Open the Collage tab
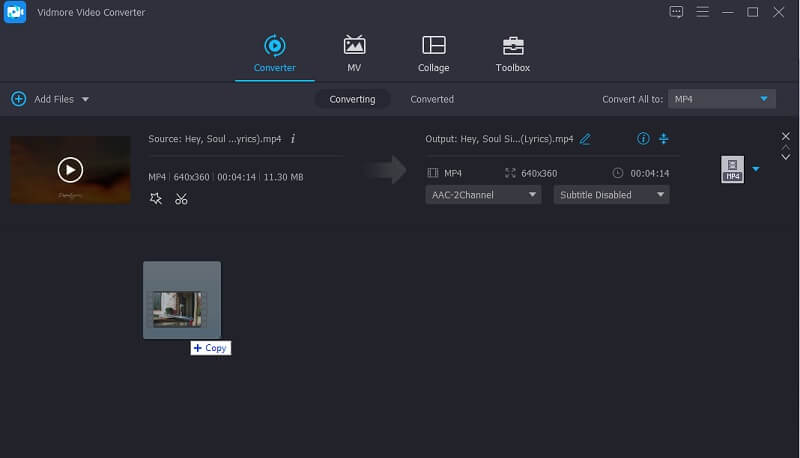800x458 pixels. coord(433,54)
